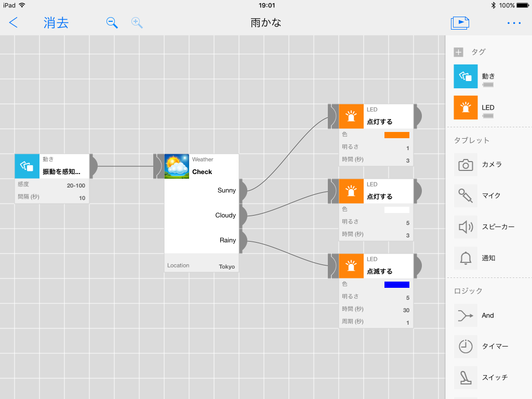Edit the 感度 sensitivity value 20-100
532x399 pixels.
tap(76, 185)
